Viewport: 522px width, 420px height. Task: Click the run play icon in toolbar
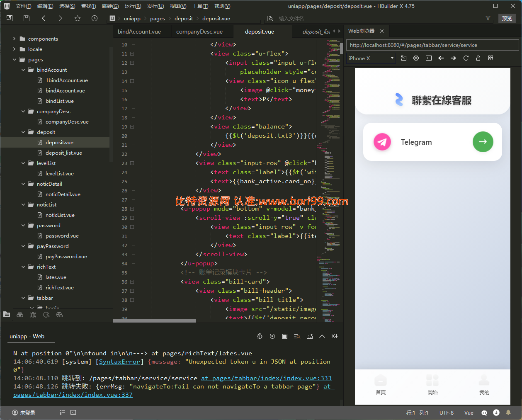(95, 18)
